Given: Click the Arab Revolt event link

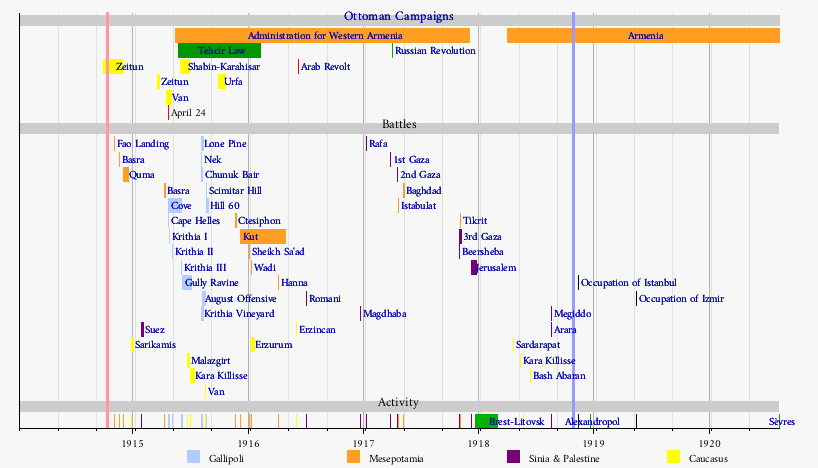Looking at the screenshot, I should (325, 67).
